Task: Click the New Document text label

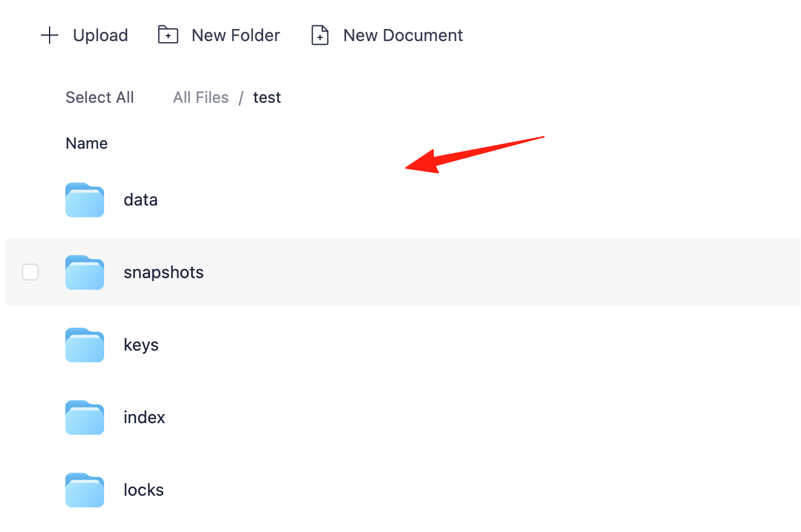Action: coord(403,35)
